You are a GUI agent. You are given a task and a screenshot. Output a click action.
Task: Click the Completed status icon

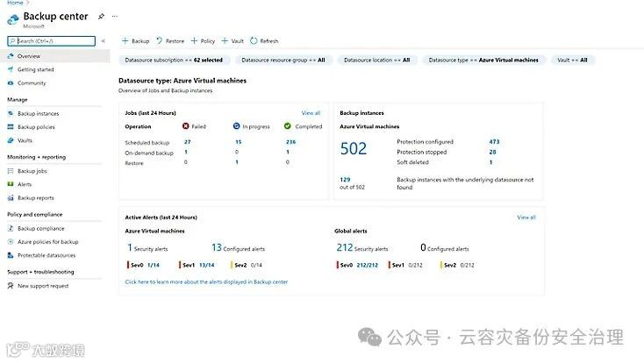pyautogui.click(x=288, y=126)
